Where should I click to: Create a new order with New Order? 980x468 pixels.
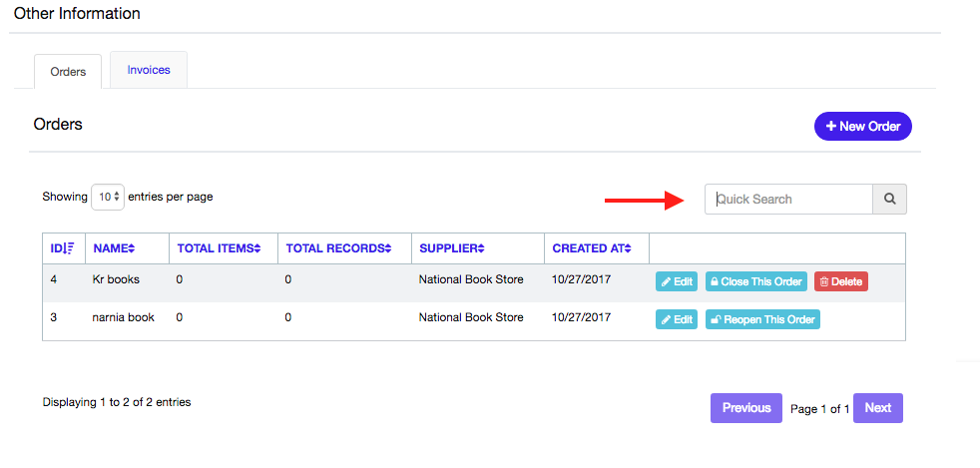[863, 127]
